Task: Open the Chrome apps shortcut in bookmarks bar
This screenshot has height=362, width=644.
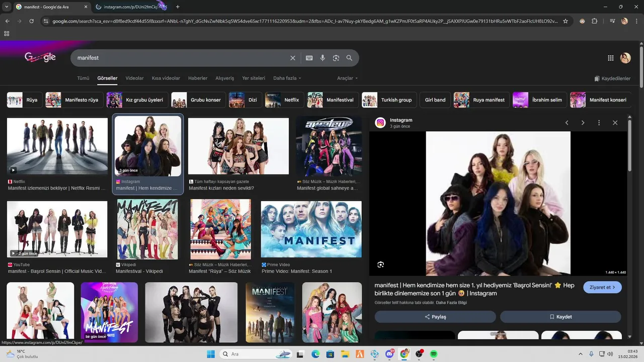Action: [7, 33]
